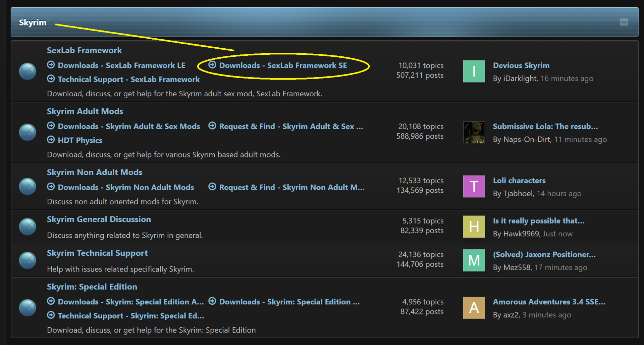Open Mez558's green 'M' avatar

click(x=474, y=260)
